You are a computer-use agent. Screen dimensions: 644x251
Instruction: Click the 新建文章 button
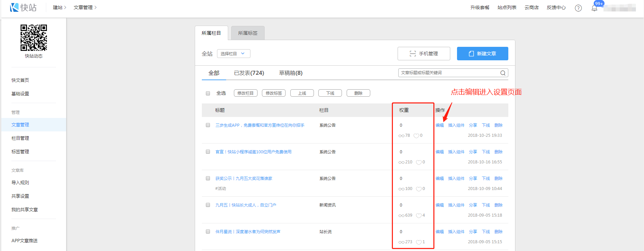tap(482, 54)
